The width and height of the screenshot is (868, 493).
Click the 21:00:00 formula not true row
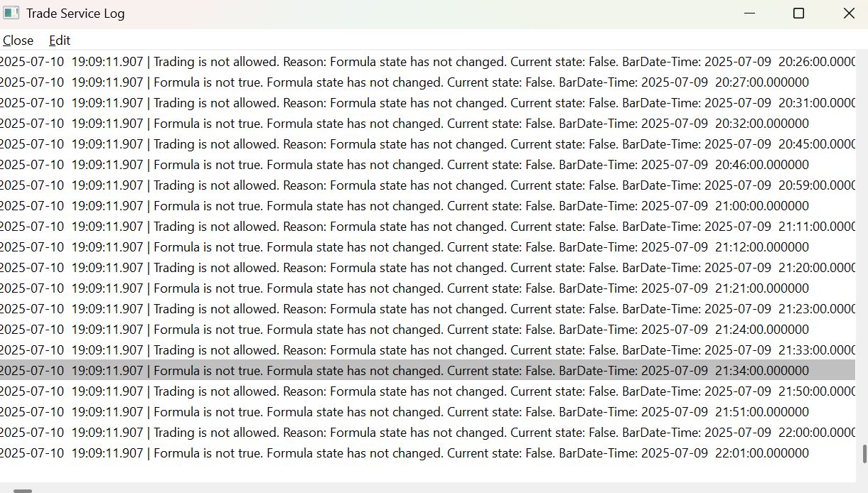[427, 206]
